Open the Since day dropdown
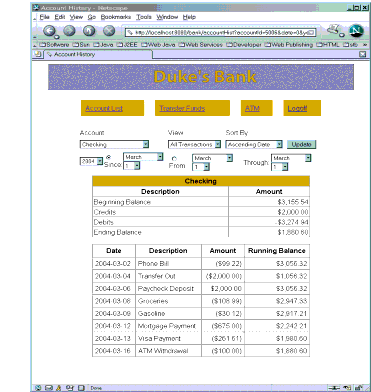The width and height of the screenshot is (371, 392). pos(132,165)
